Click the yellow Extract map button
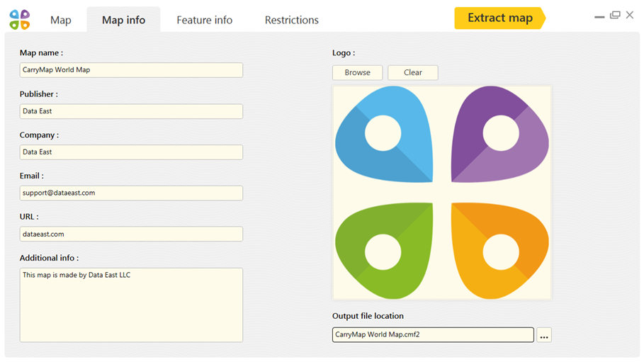 pos(500,18)
